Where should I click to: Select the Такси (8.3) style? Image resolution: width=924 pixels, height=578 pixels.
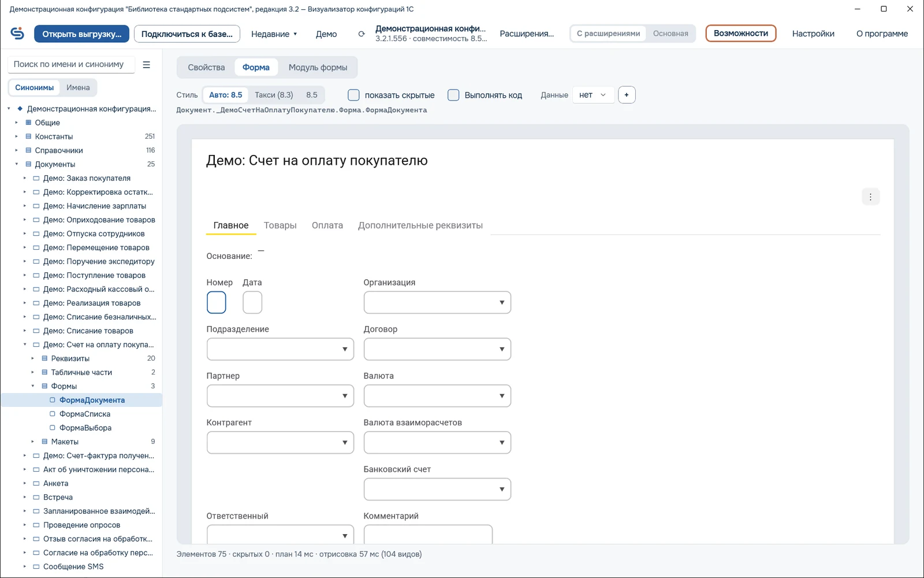[x=274, y=95]
